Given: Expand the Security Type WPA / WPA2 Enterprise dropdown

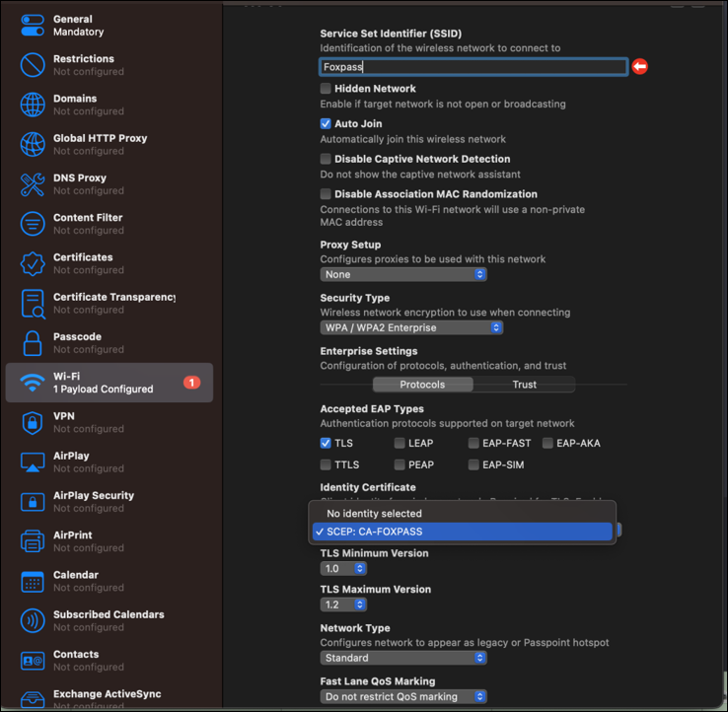Looking at the screenshot, I should tap(411, 327).
